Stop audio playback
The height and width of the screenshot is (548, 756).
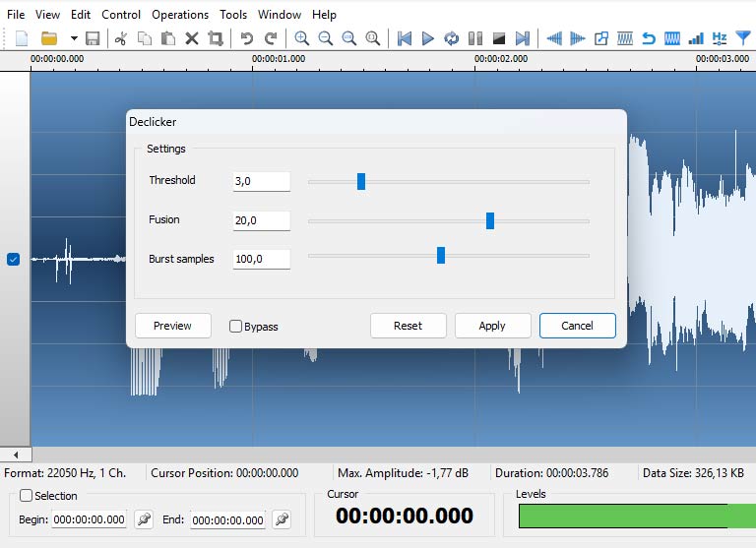(499, 38)
